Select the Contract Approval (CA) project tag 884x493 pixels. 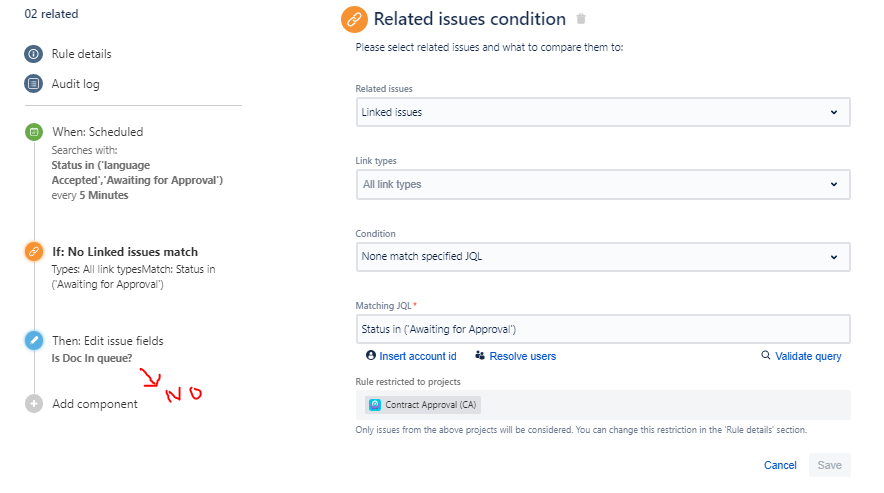pos(423,405)
